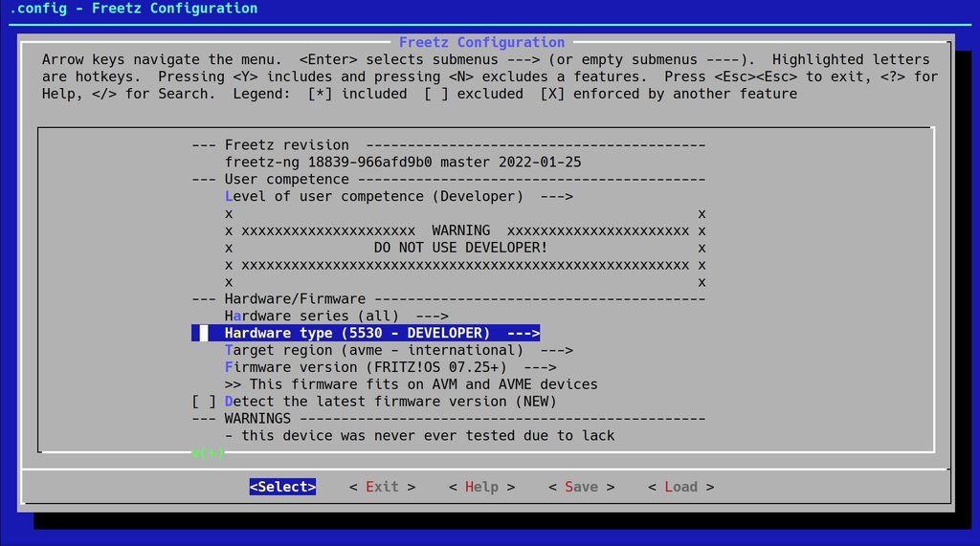Click the 'never ever tested' warning line

427,436
